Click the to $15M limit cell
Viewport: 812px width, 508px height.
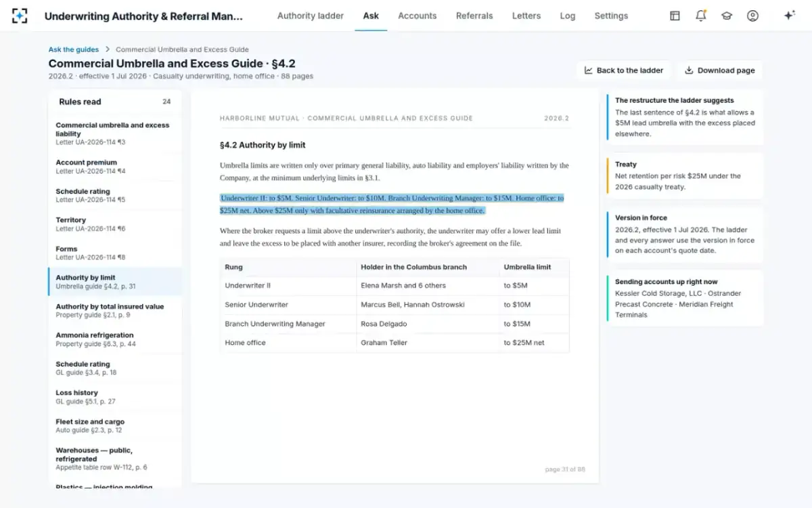tap(535, 324)
